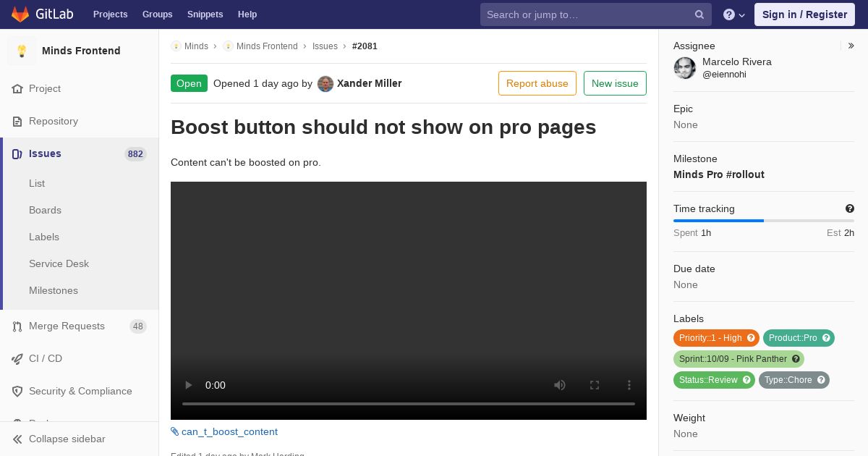Click the Collapse sidebar double-chevron icon
The width and height of the screenshot is (868, 456).
[17, 439]
